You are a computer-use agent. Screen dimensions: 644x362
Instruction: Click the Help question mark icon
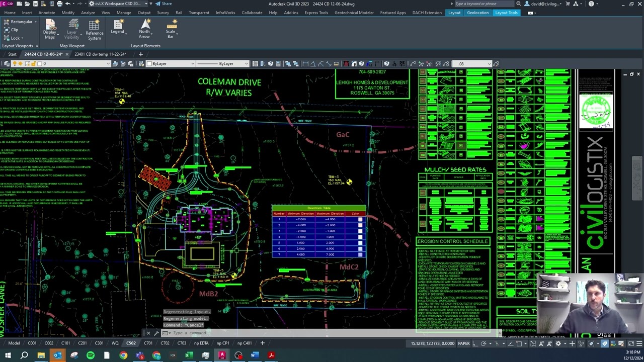(591, 4)
